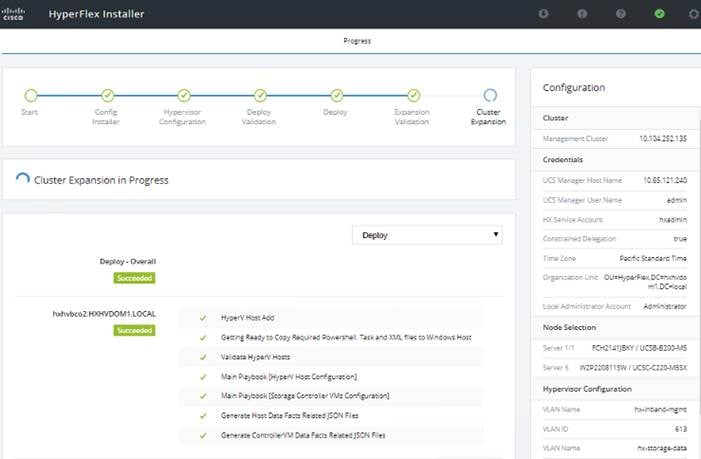
Task: Open the Deploy dropdown selector
Action: pos(427,235)
